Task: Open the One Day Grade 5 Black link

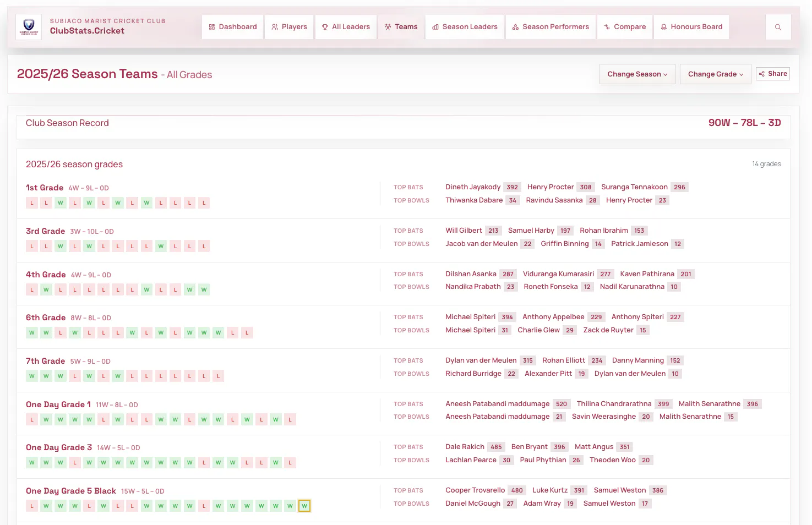Action: 71,491
